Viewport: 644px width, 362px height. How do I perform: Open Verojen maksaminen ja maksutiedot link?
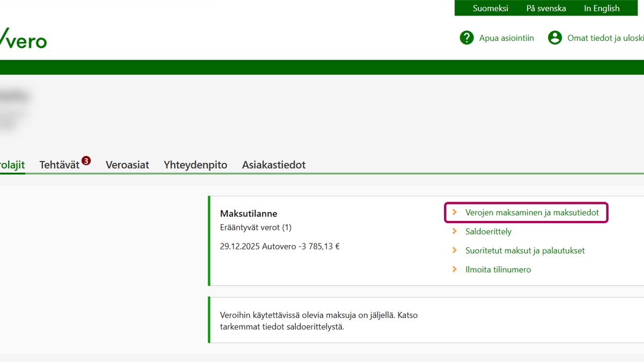click(532, 212)
